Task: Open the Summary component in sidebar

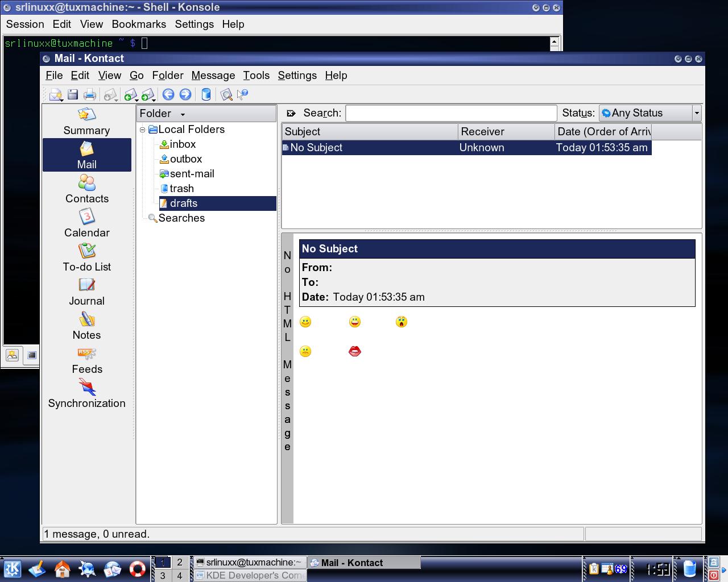Action: (86, 122)
